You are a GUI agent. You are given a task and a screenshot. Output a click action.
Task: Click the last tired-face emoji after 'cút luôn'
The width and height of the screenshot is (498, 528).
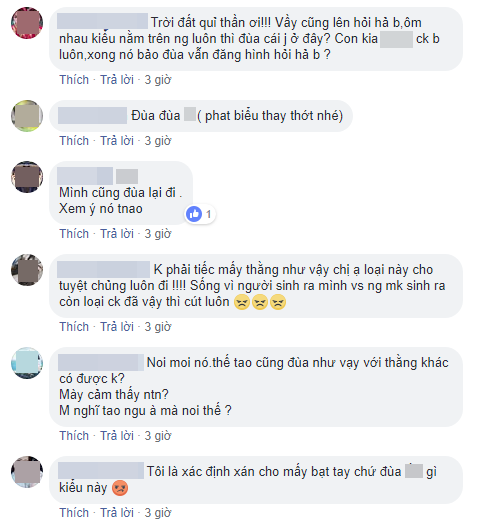click(x=278, y=302)
